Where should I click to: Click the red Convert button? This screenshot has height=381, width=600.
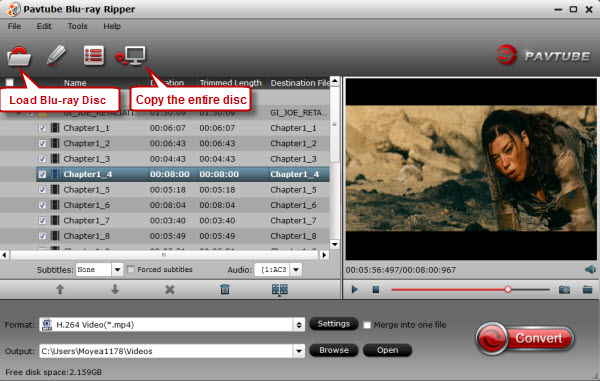point(525,338)
